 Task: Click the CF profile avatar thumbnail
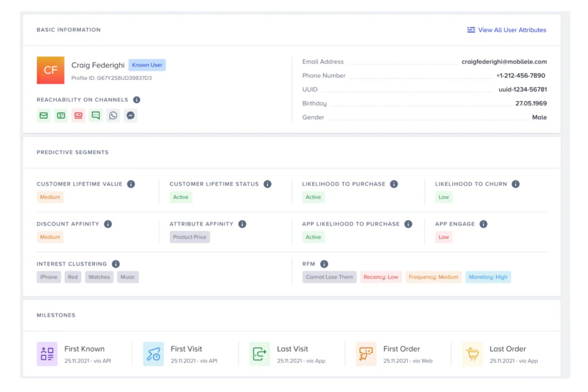[x=50, y=70]
